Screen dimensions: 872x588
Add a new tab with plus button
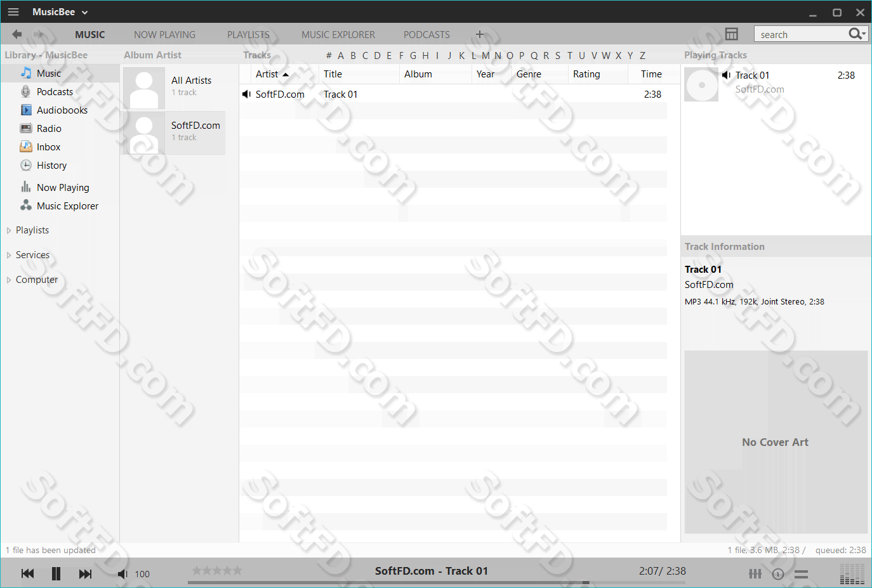480,34
